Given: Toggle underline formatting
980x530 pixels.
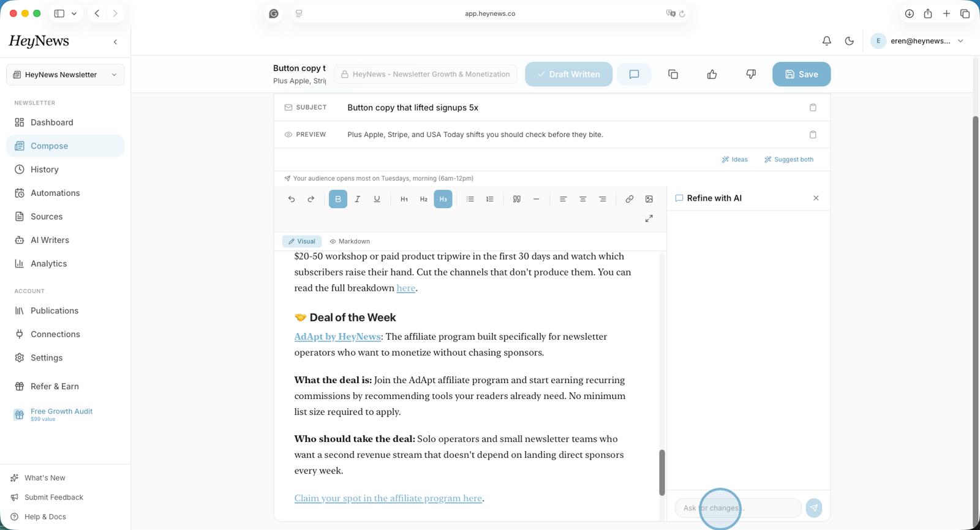Looking at the screenshot, I should [x=377, y=199].
